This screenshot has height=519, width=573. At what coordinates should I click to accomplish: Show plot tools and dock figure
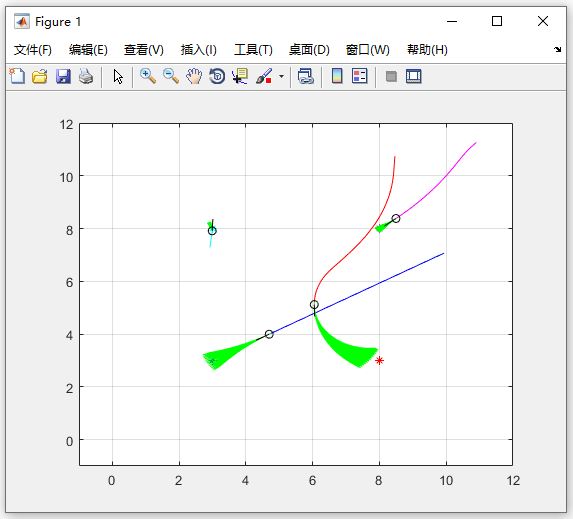click(414, 76)
